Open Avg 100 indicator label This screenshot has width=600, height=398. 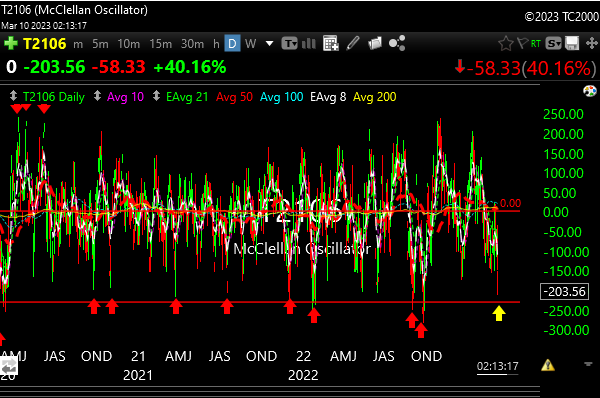click(x=282, y=97)
